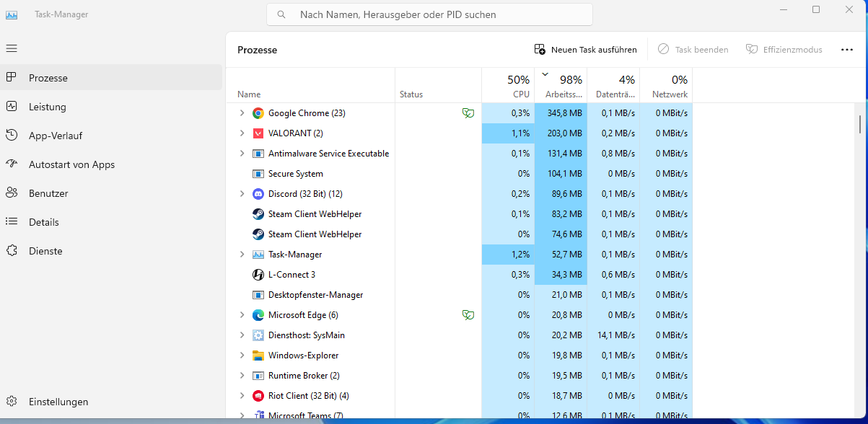Open Einstellungen in the sidebar
The height and width of the screenshot is (424, 868).
(111, 402)
